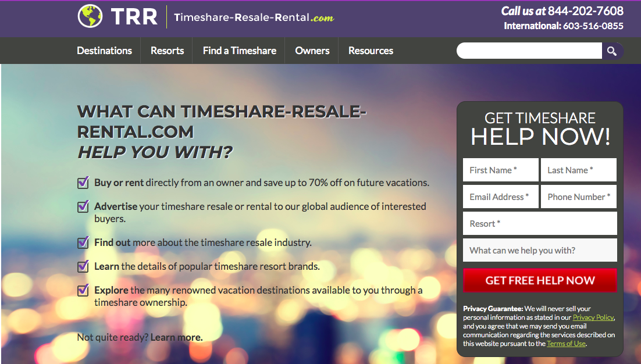Open the Destinations menu

(x=104, y=51)
